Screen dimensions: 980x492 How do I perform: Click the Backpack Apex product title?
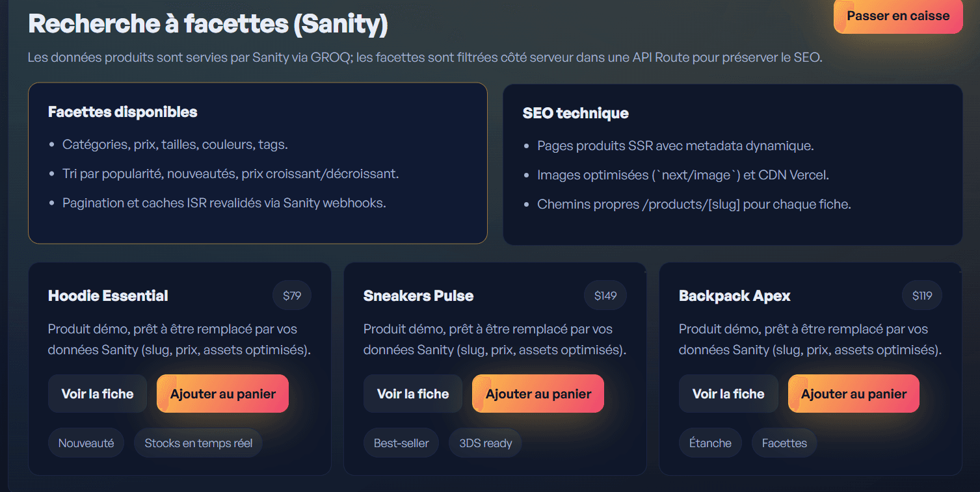(x=735, y=296)
